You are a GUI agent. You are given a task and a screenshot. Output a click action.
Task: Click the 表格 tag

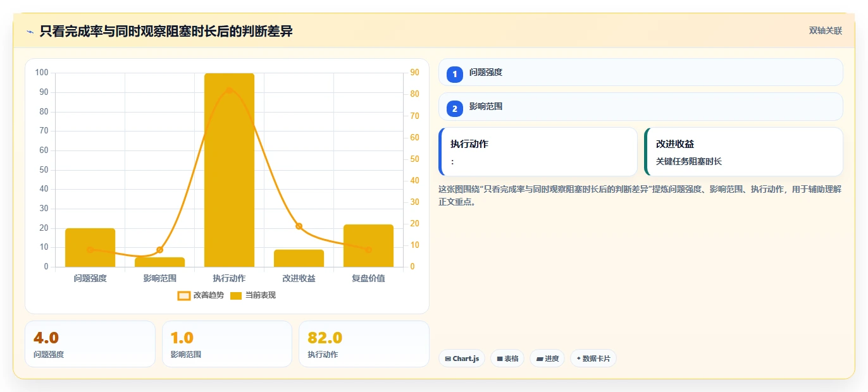click(507, 358)
